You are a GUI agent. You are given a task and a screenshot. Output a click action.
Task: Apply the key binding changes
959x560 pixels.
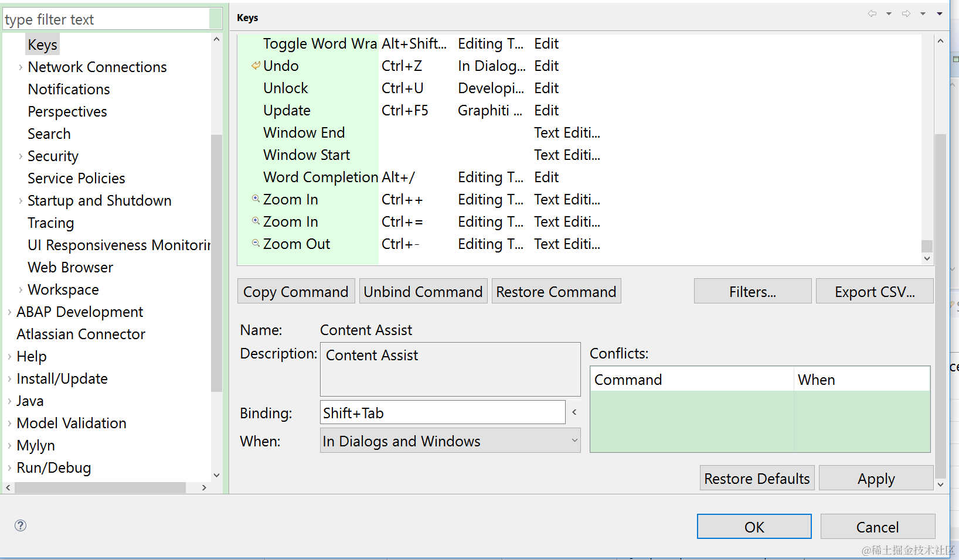(x=876, y=478)
